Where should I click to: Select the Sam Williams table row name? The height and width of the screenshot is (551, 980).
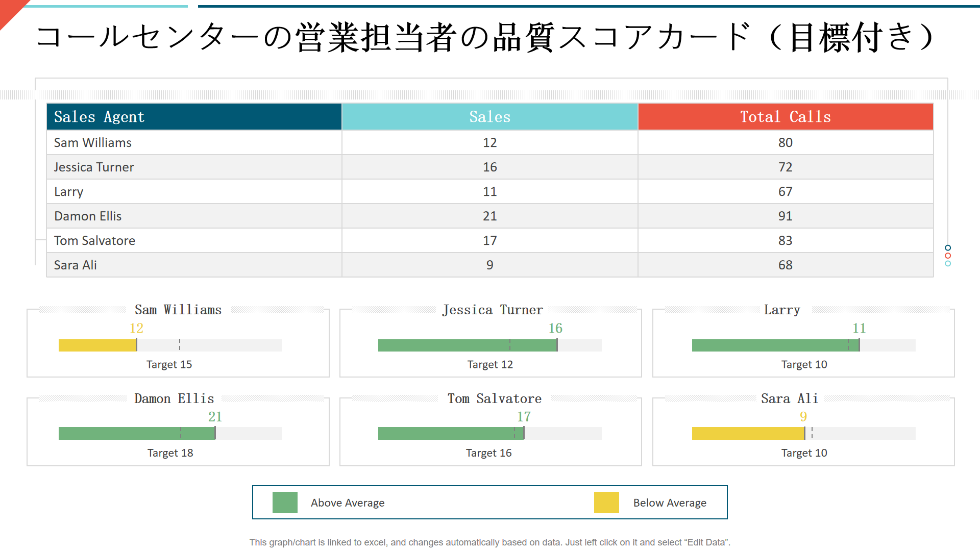click(x=93, y=143)
